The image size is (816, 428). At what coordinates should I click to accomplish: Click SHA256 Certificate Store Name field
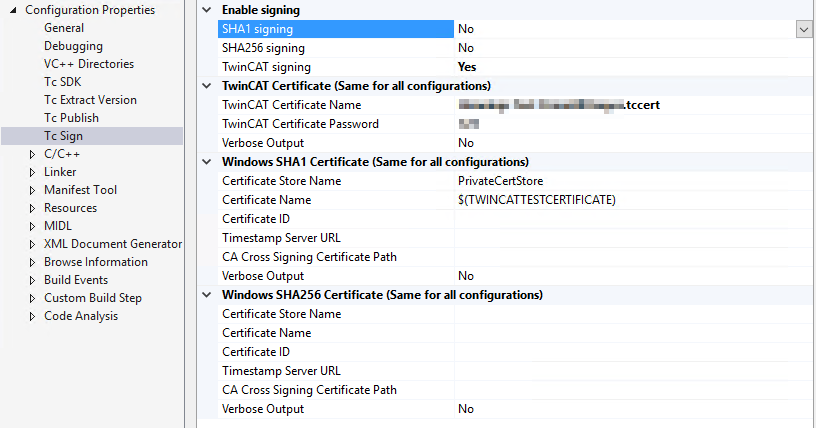point(633,314)
